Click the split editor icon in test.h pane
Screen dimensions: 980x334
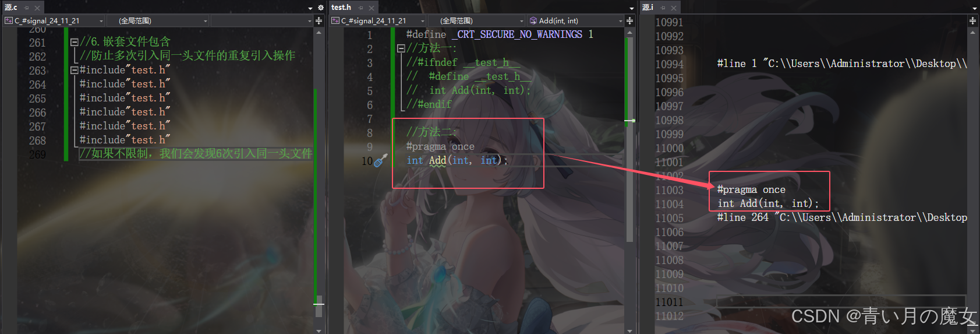coord(629,20)
